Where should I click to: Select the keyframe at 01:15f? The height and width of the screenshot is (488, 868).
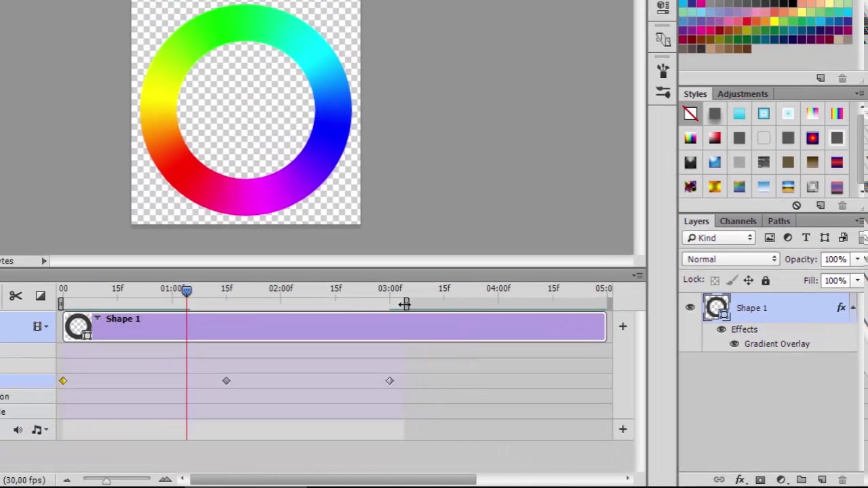pyautogui.click(x=226, y=381)
